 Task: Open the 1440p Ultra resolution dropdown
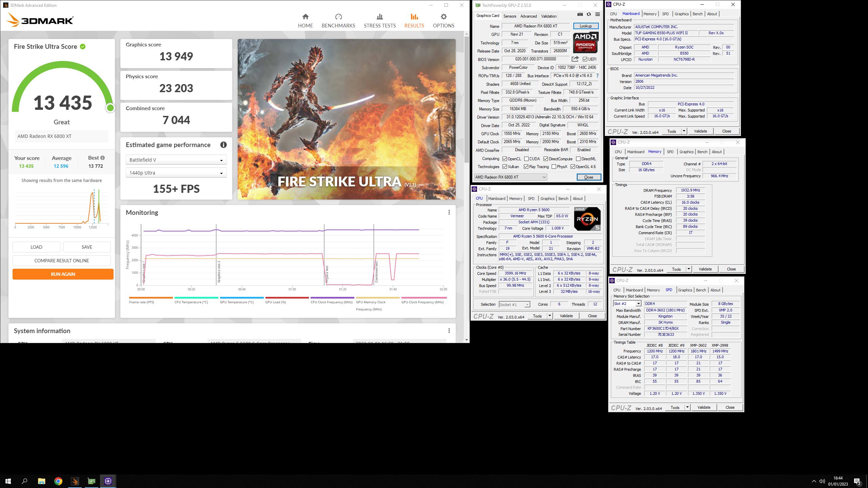(176, 173)
